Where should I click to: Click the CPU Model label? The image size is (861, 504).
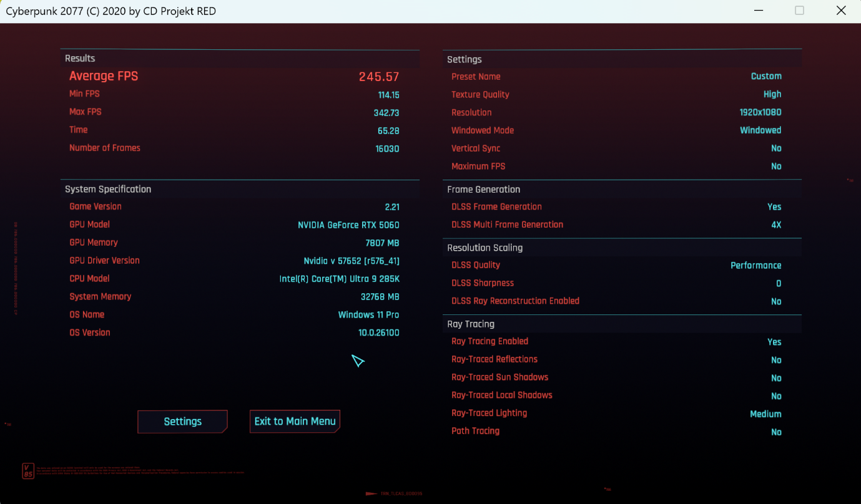[89, 279]
